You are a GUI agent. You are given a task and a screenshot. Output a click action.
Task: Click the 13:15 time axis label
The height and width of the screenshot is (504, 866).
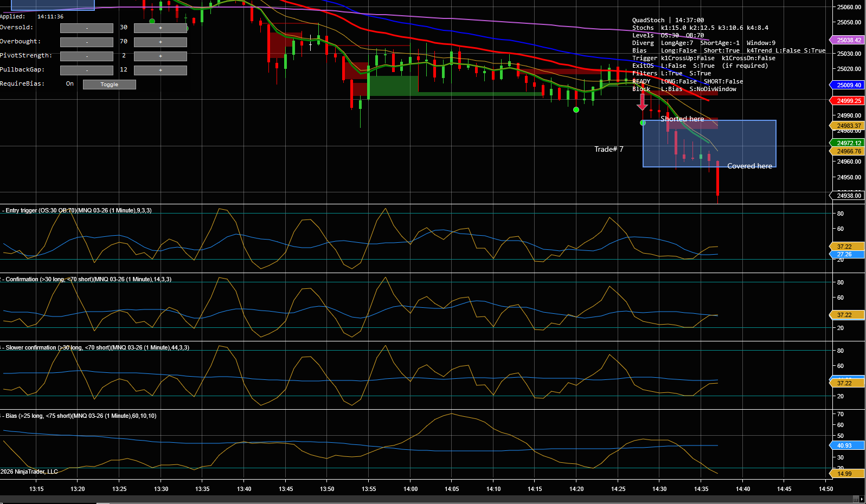pos(36,489)
